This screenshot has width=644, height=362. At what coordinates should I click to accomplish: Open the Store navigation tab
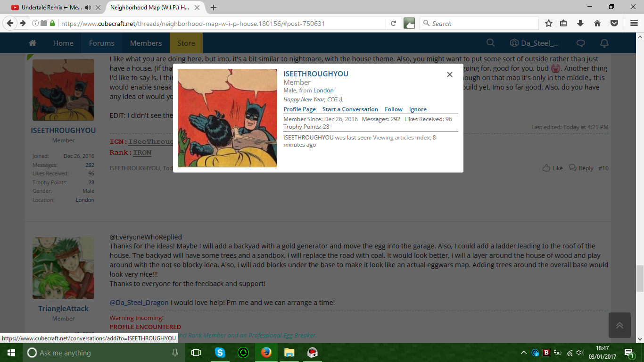point(186,43)
